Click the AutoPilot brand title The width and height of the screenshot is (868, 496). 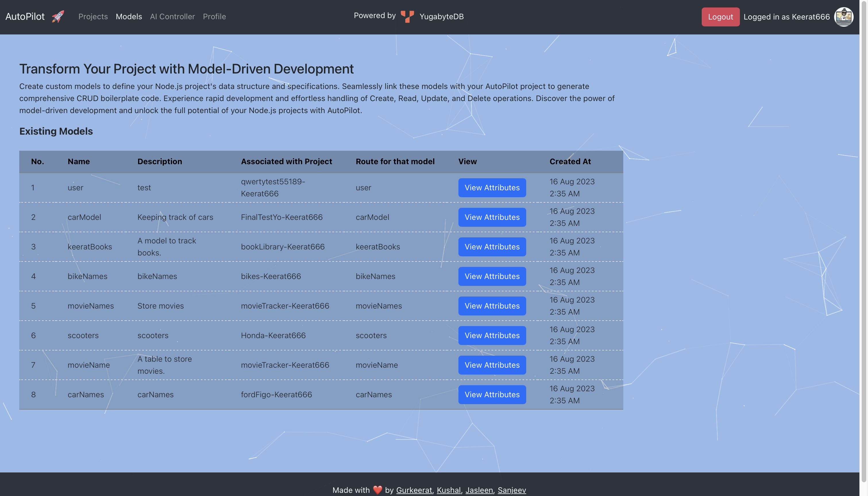coord(25,16)
